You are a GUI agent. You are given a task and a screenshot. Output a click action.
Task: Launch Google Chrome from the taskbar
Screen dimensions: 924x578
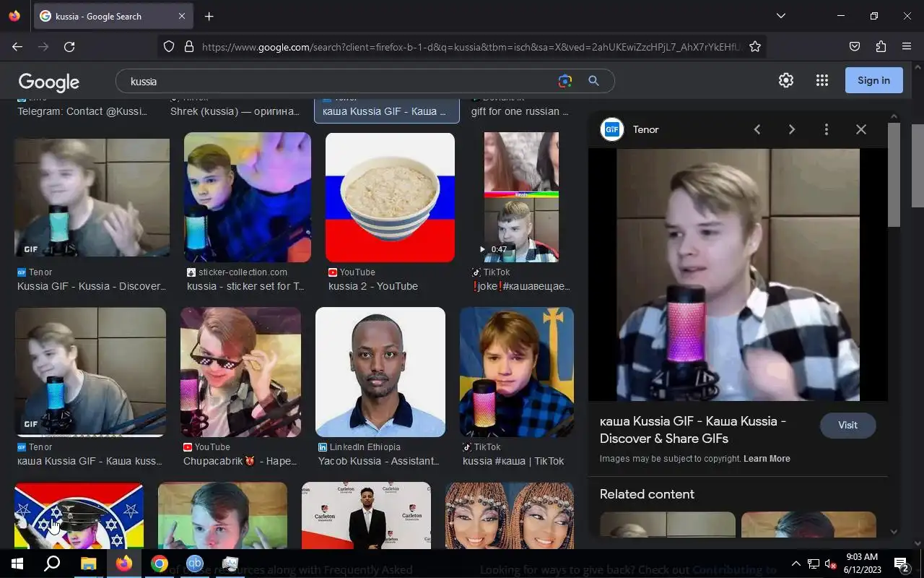coord(159,564)
